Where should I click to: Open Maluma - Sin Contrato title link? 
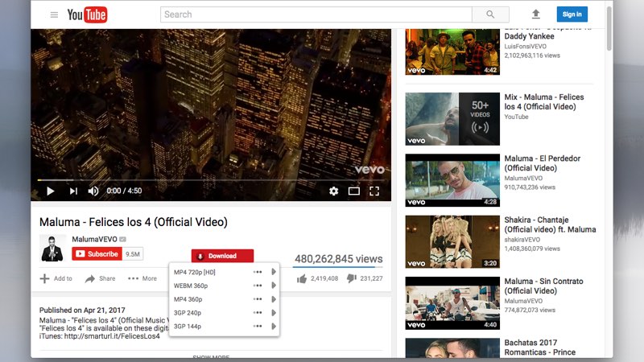click(543, 286)
